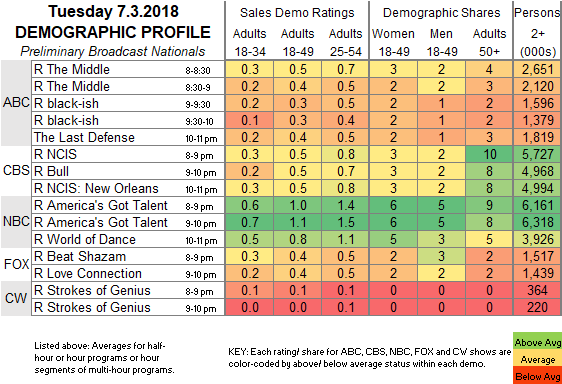Select R NCIS: New Orleans program row
Screen dimensions: 562x384
[297, 188]
